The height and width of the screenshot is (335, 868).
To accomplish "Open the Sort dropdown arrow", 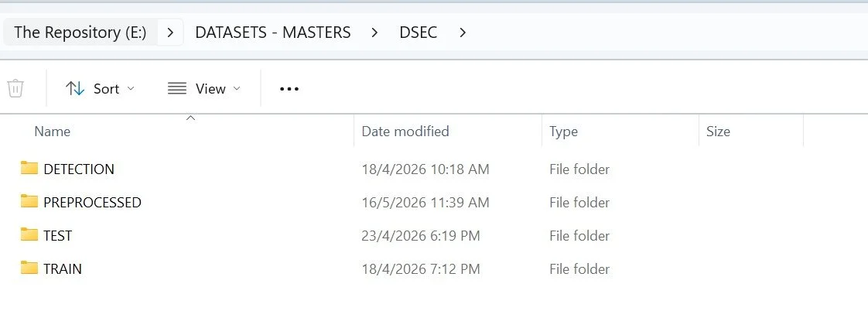I will (x=131, y=89).
